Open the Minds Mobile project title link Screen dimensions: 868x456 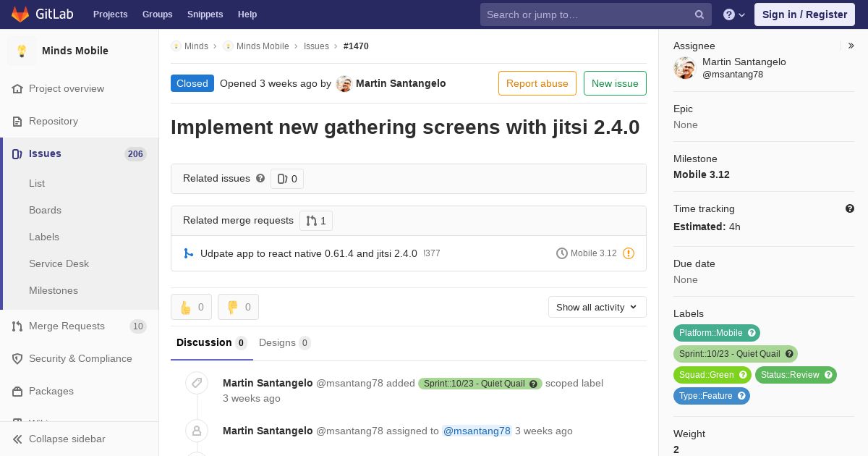pyautogui.click(x=75, y=51)
